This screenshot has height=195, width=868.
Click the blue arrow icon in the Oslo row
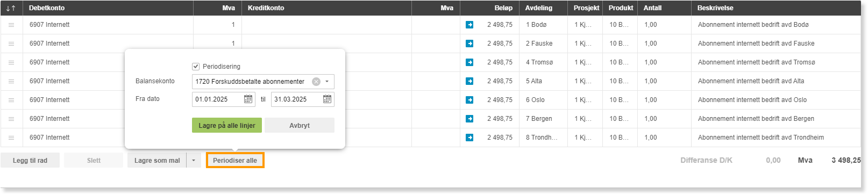click(469, 100)
